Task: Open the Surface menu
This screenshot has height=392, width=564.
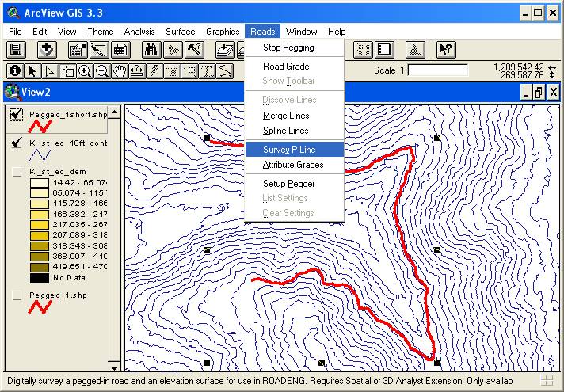Action: point(180,32)
